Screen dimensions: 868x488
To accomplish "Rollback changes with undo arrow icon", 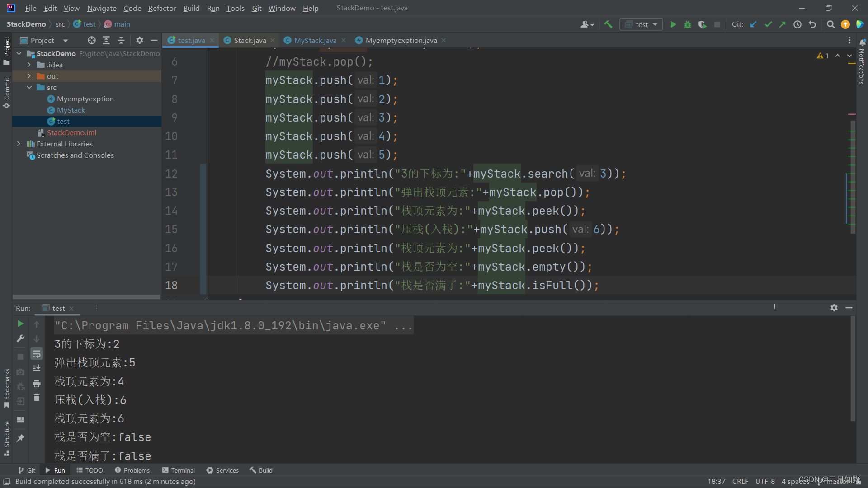I will [x=812, y=24].
